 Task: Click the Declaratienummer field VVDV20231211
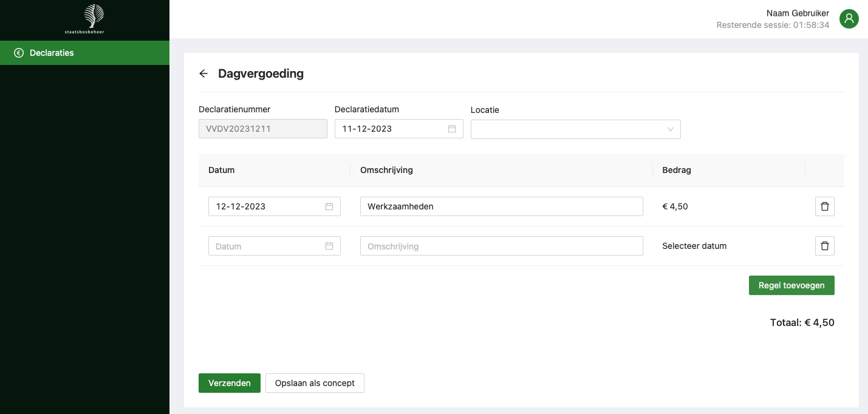coord(263,129)
